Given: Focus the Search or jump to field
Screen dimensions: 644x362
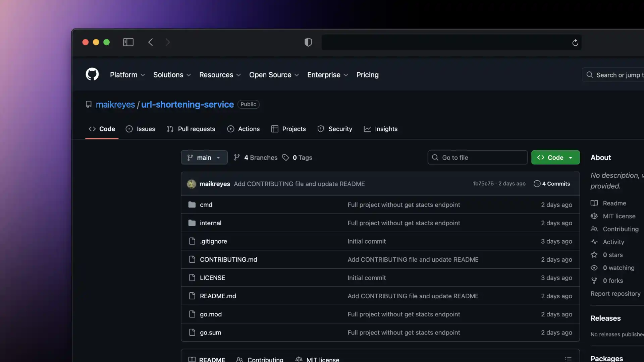Looking at the screenshot, I should [614, 75].
